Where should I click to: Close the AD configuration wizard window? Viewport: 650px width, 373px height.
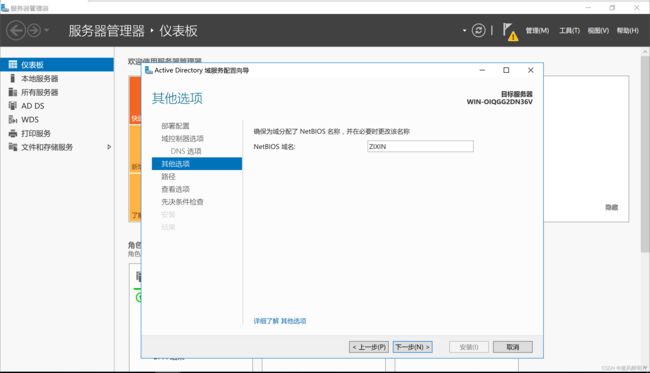point(531,70)
